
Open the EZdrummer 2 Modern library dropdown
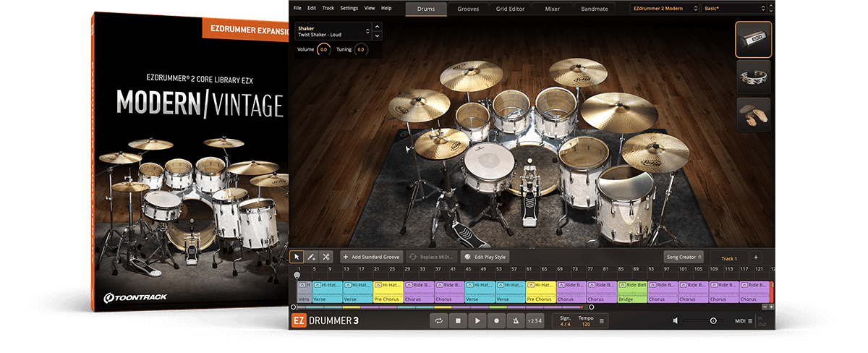pos(663,9)
